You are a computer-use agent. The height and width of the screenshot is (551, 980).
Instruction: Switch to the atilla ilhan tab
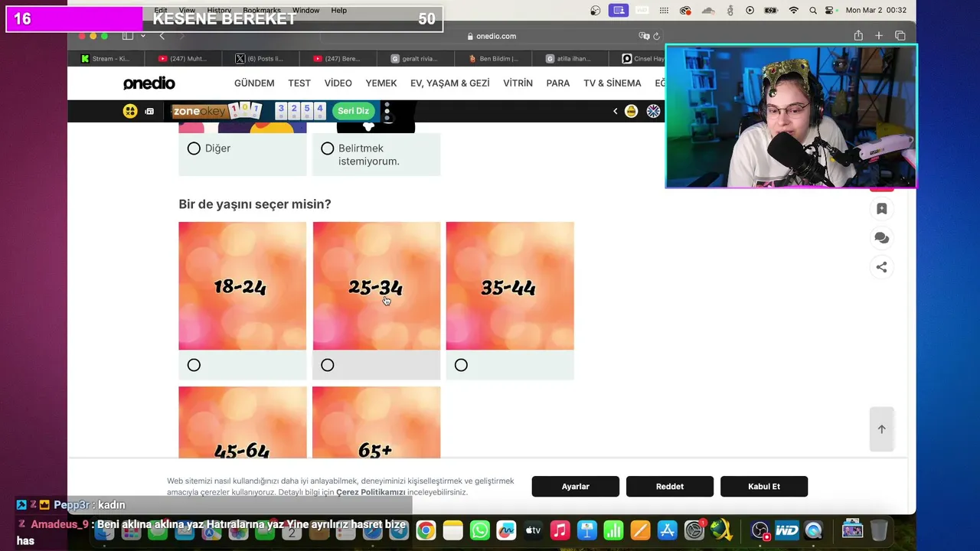(570, 58)
